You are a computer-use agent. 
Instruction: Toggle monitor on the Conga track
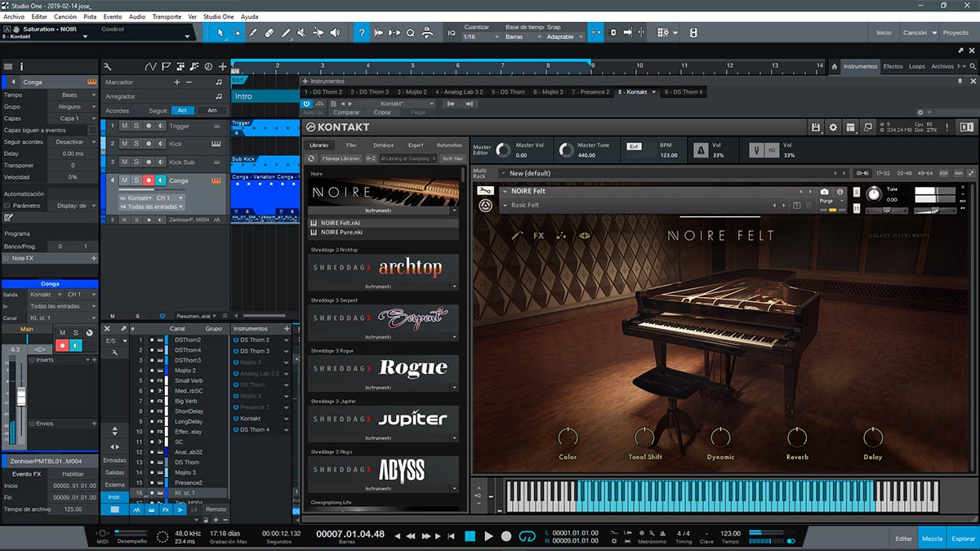point(161,180)
